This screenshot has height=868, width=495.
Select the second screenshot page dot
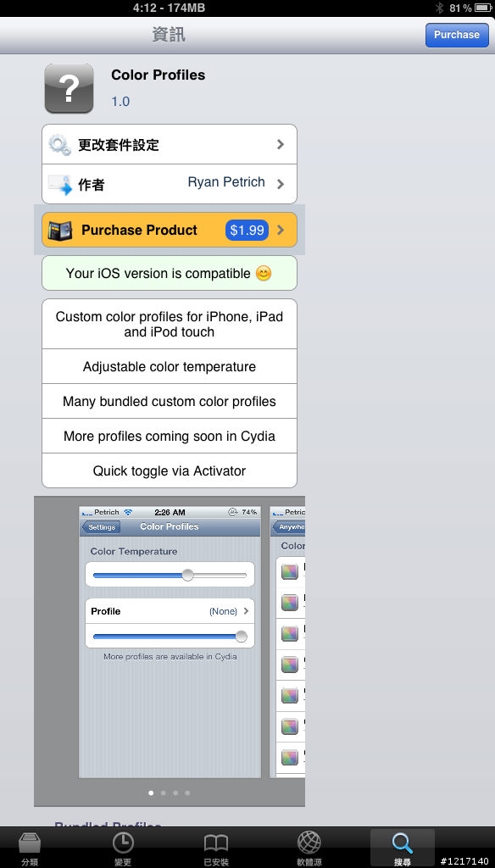point(164,793)
